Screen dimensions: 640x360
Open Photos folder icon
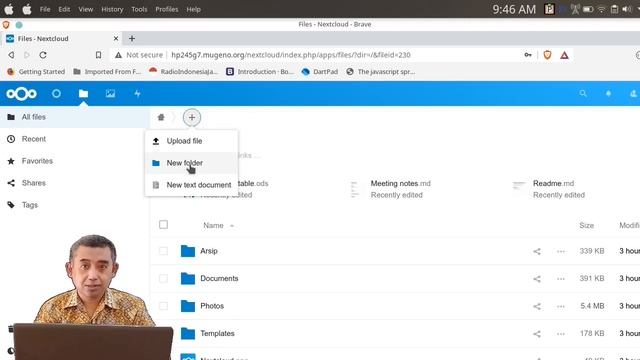pyautogui.click(x=188, y=306)
